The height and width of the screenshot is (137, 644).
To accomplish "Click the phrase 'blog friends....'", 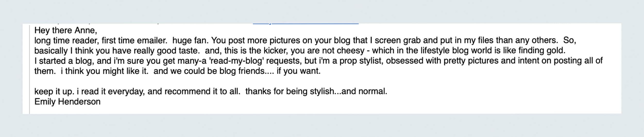I will [247, 71].
